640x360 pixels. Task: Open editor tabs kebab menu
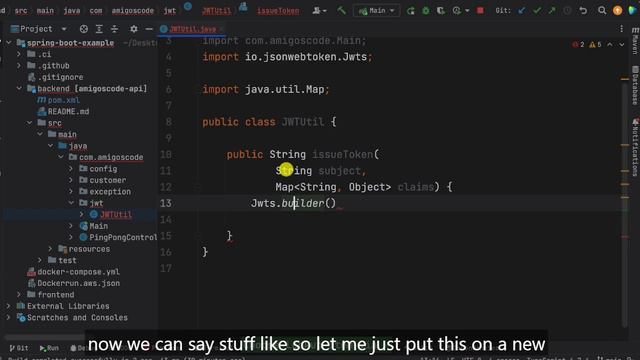[621, 29]
